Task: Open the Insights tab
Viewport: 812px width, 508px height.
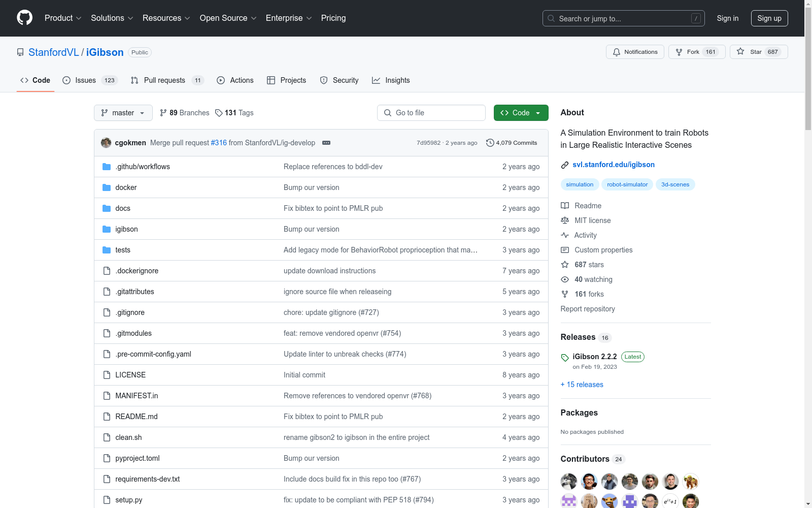Action: pos(391,80)
